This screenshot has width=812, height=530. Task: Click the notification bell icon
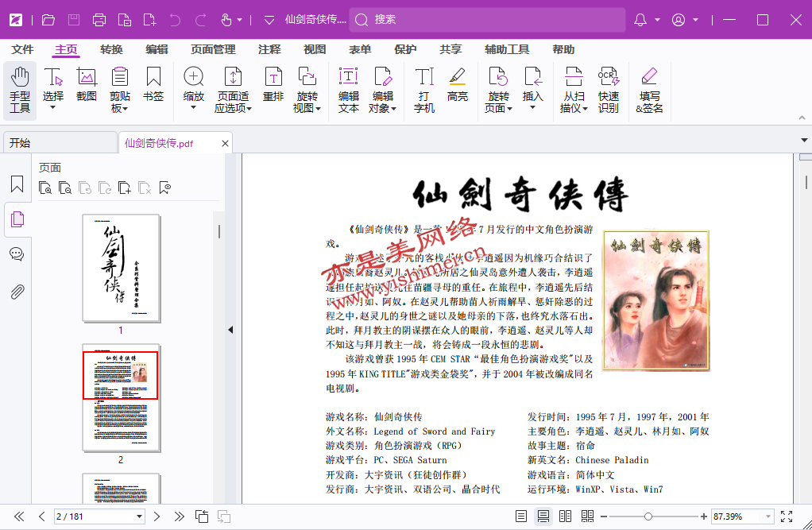click(640, 20)
